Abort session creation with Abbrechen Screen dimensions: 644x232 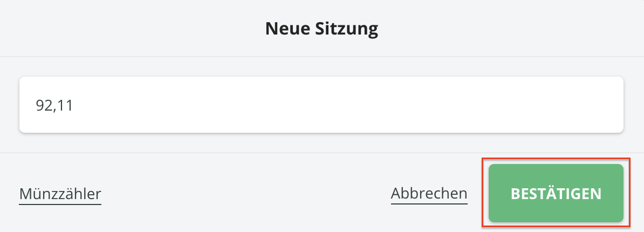tap(429, 194)
